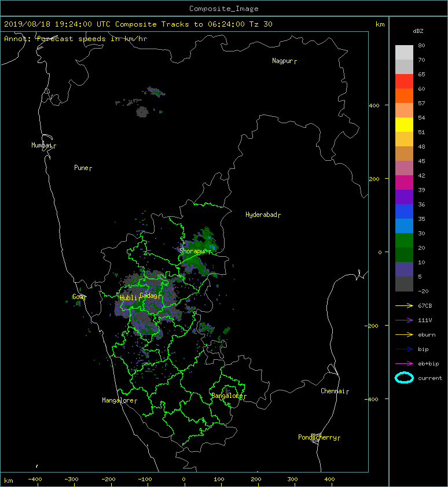Image resolution: width=448 pixels, height=487 pixels.
Task: Click the Pune city label
Action: tap(83, 168)
